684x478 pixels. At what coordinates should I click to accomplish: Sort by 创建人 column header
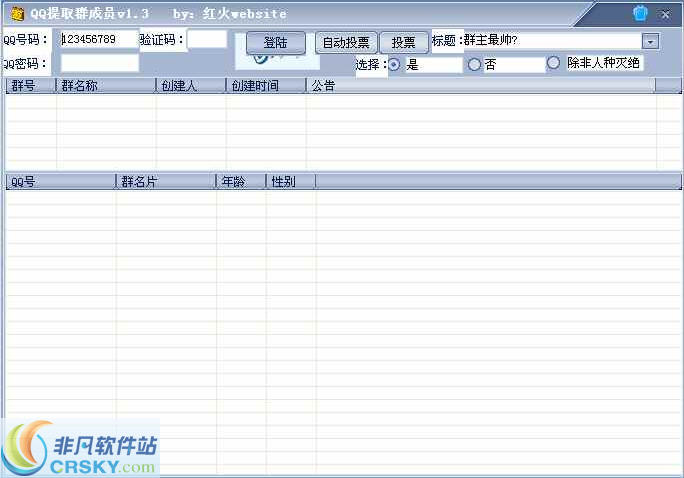coord(191,85)
